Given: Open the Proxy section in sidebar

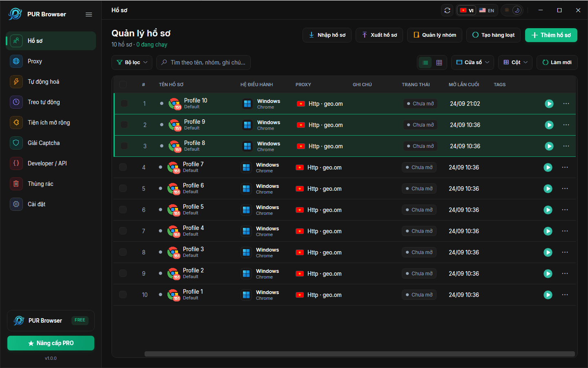Looking at the screenshot, I should click(51, 61).
